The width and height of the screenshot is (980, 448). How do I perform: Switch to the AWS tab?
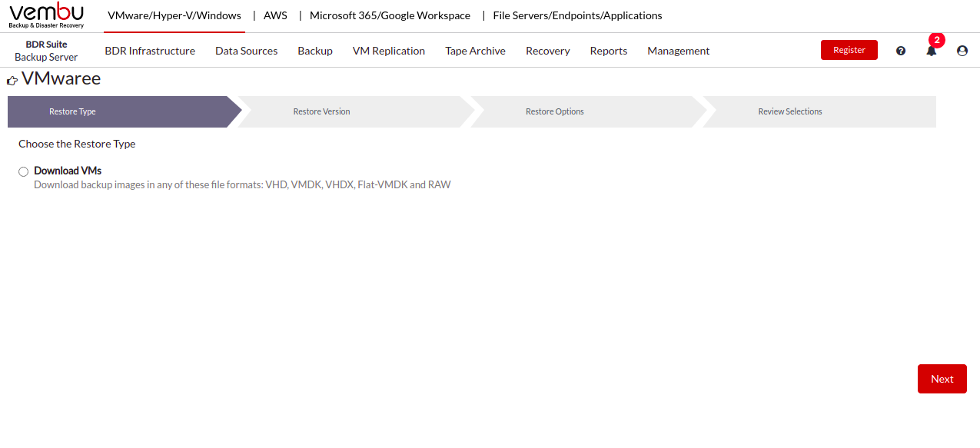pyautogui.click(x=275, y=15)
